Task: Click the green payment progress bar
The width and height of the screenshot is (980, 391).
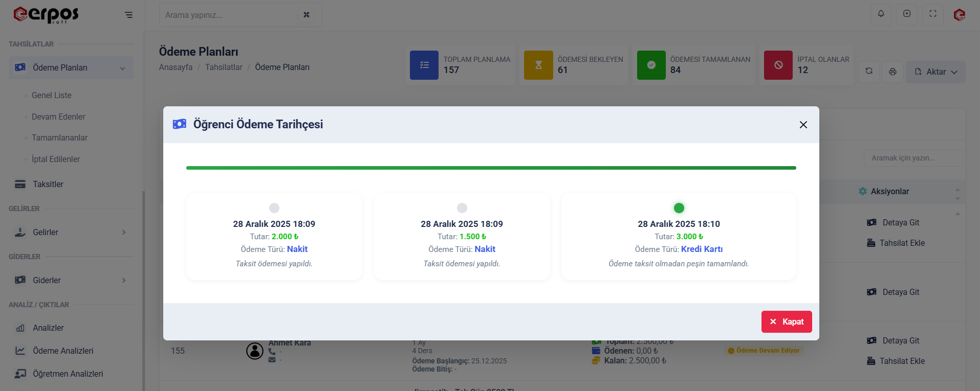Action: coord(491,168)
